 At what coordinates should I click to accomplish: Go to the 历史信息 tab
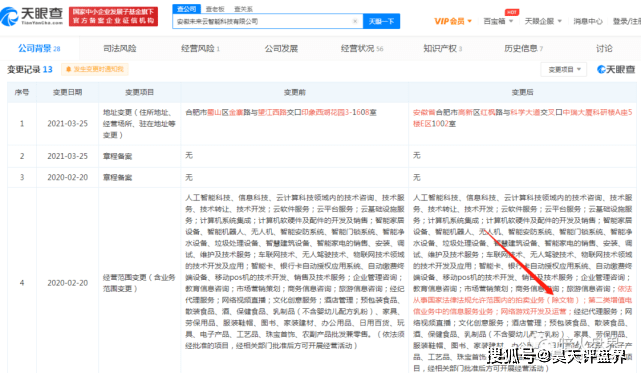pyautogui.click(x=523, y=48)
